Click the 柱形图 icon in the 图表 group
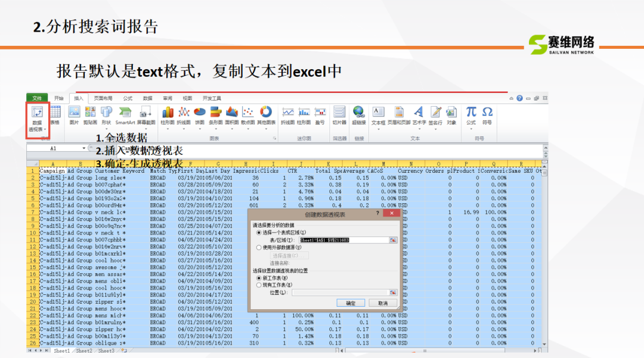This screenshot has width=644, height=358. tap(168, 112)
